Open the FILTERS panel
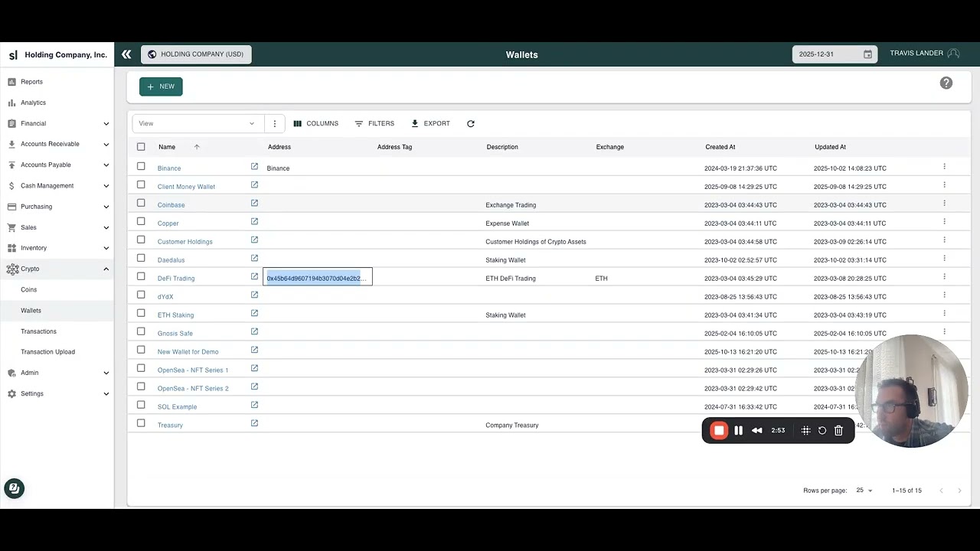Viewport: 980px width, 551px height. 374,123
